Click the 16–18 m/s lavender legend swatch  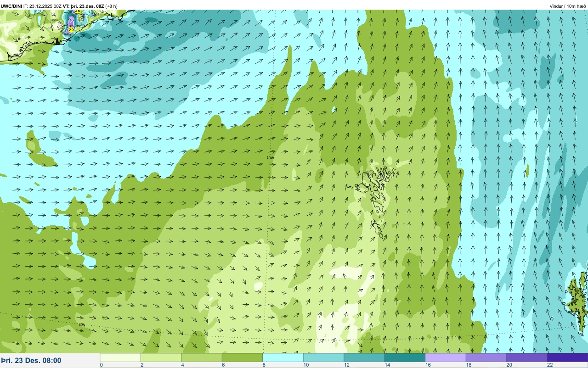[x=446, y=357]
